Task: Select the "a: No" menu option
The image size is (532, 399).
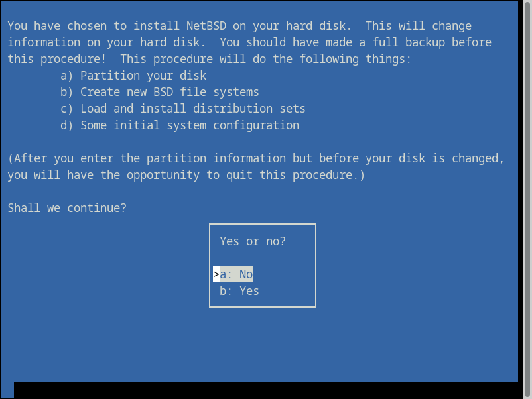Action: tap(236, 274)
